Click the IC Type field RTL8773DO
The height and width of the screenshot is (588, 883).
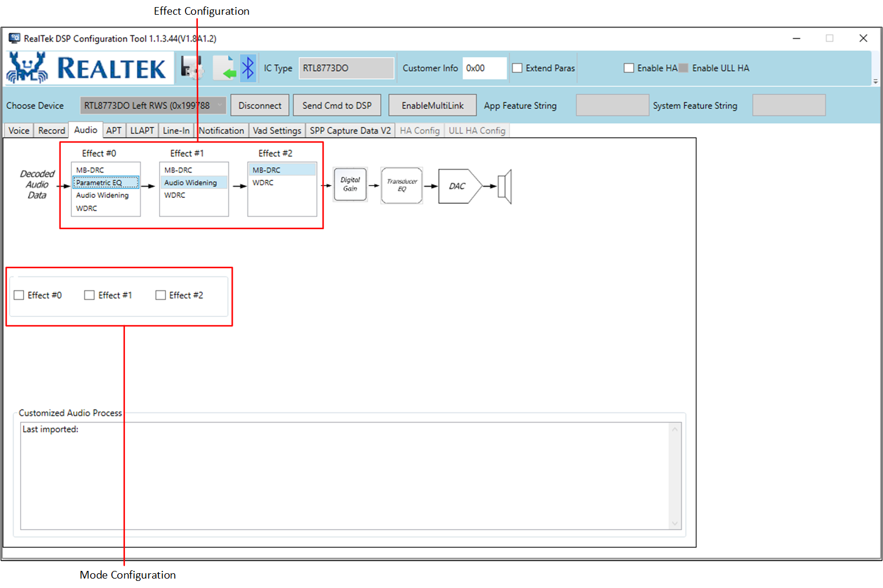346,68
